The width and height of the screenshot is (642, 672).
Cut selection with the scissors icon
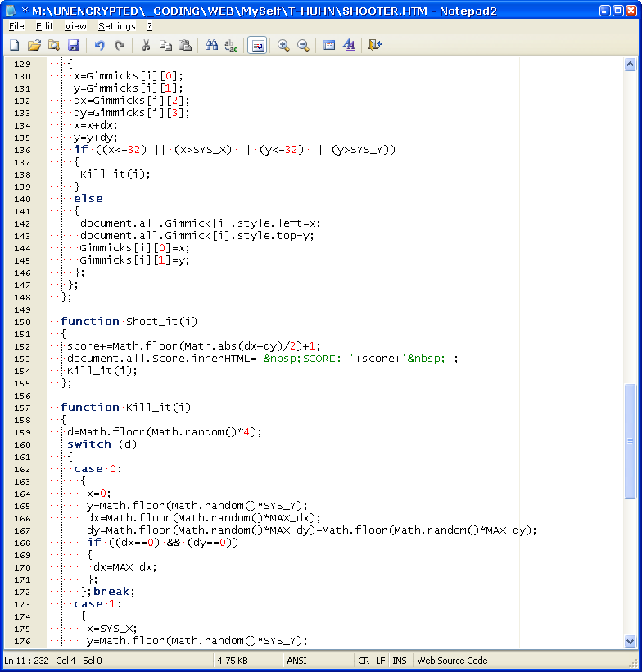tap(146, 45)
